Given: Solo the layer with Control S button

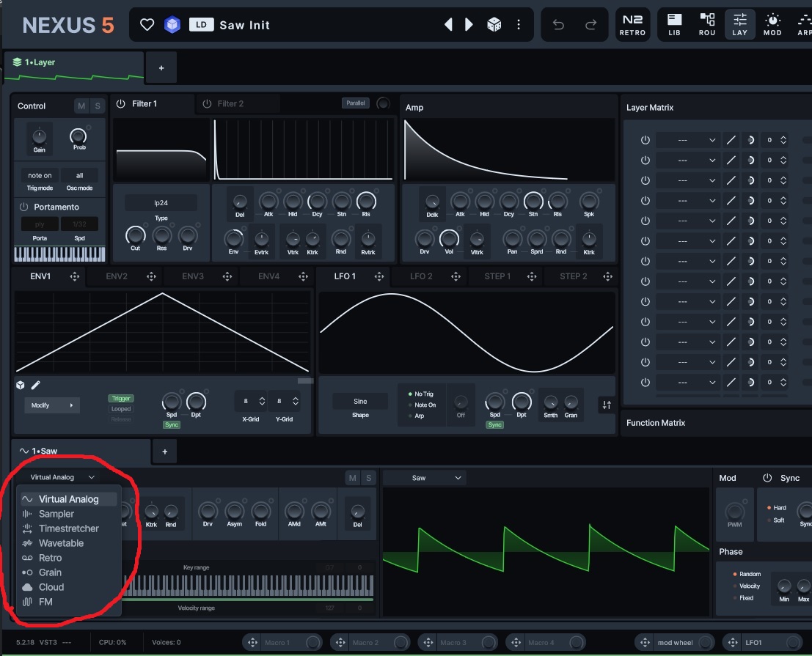Looking at the screenshot, I should (x=98, y=106).
